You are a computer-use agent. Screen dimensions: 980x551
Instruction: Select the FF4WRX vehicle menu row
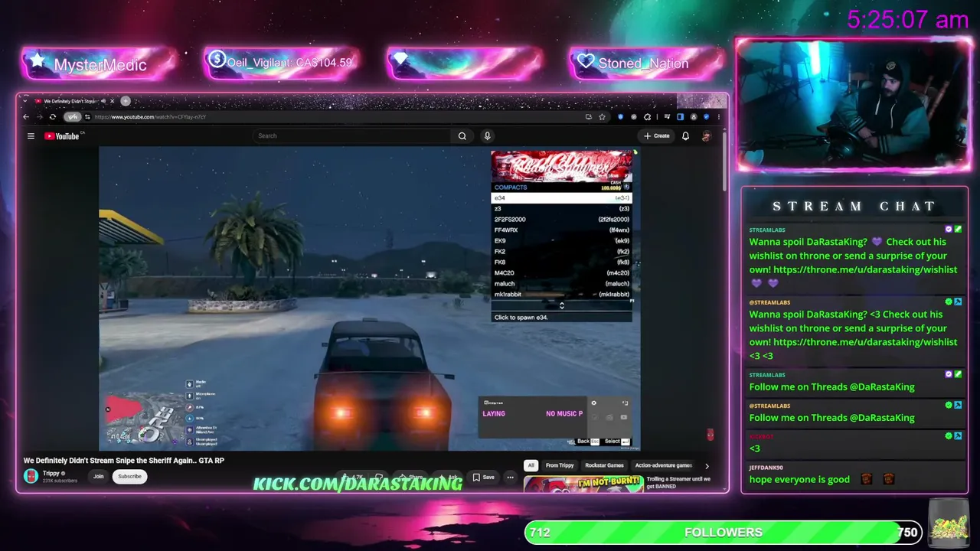coord(561,230)
